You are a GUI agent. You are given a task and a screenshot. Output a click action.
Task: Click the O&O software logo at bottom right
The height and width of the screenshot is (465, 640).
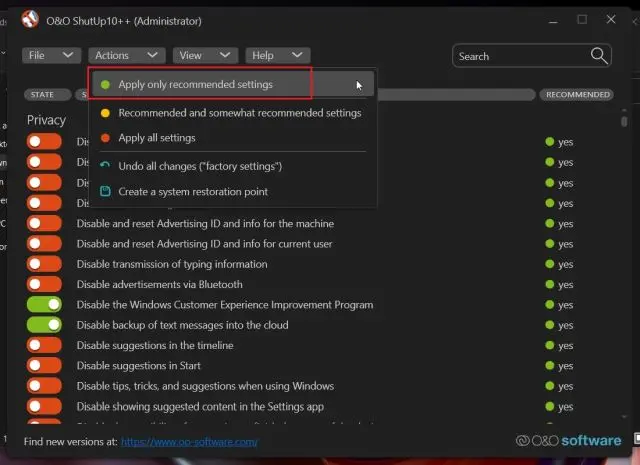pos(569,441)
